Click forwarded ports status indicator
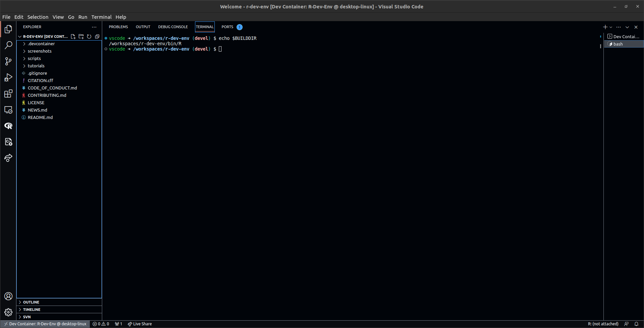The image size is (644, 328). pos(119,324)
